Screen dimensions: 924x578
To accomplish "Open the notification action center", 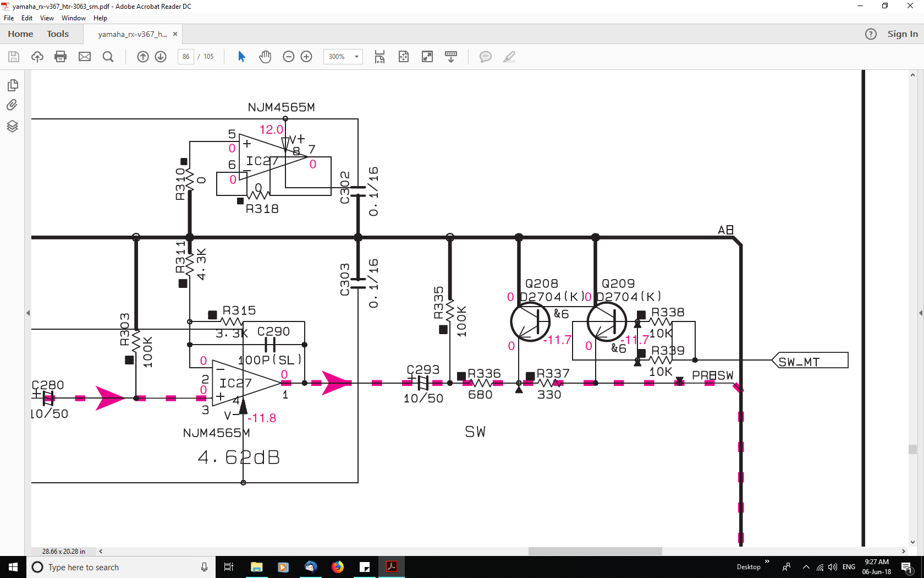I will (x=908, y=567).
